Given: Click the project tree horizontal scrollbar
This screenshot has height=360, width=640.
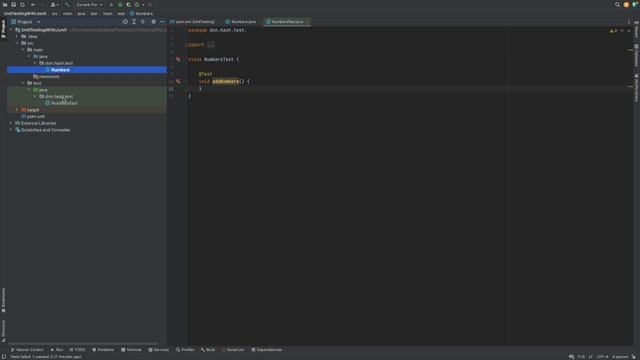Looking at the screenshot, I should [x=83, y=344].
